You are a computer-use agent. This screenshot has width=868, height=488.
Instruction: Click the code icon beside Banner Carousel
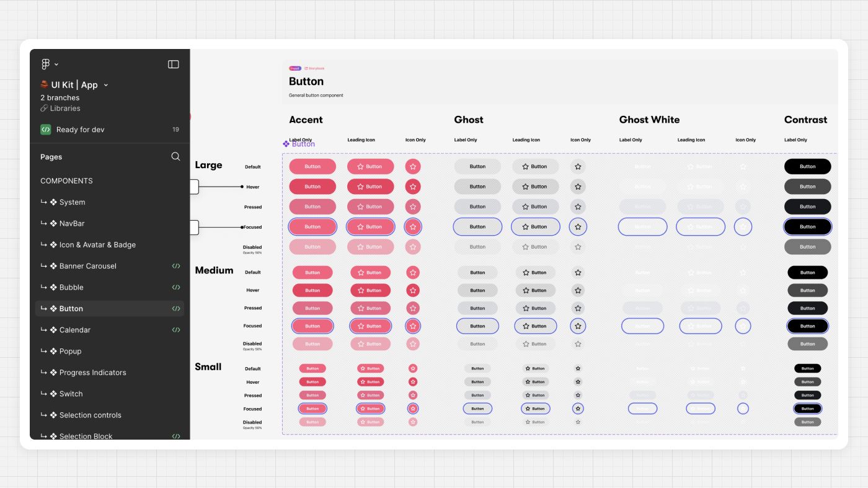[176, 266]
